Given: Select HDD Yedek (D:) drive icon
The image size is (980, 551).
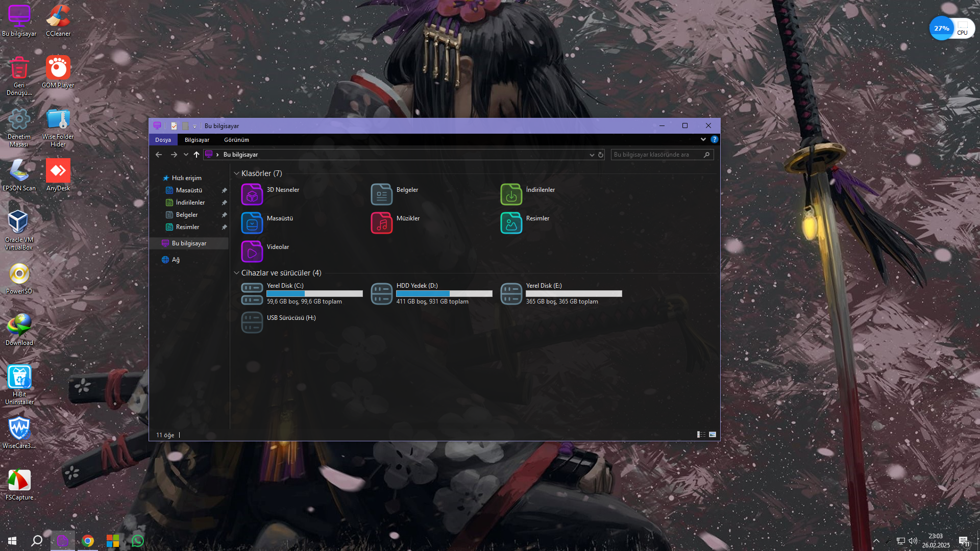Looking at the screenshot, I should point(381,294).
